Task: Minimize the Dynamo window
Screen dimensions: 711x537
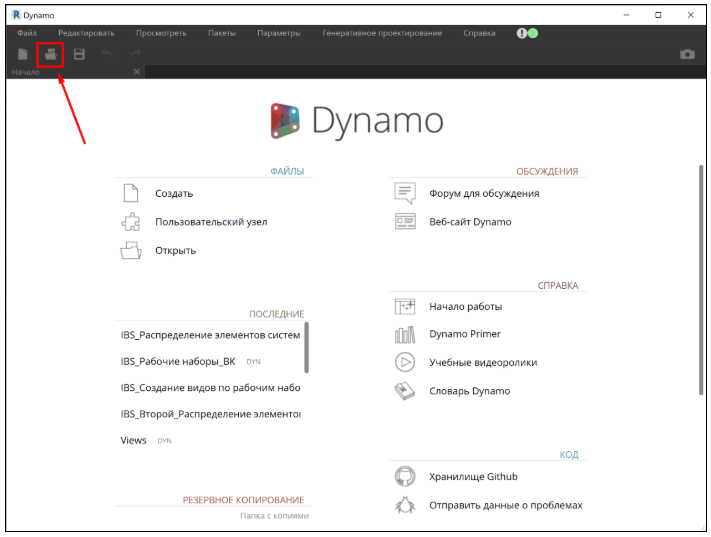Action: pos(626,15)
